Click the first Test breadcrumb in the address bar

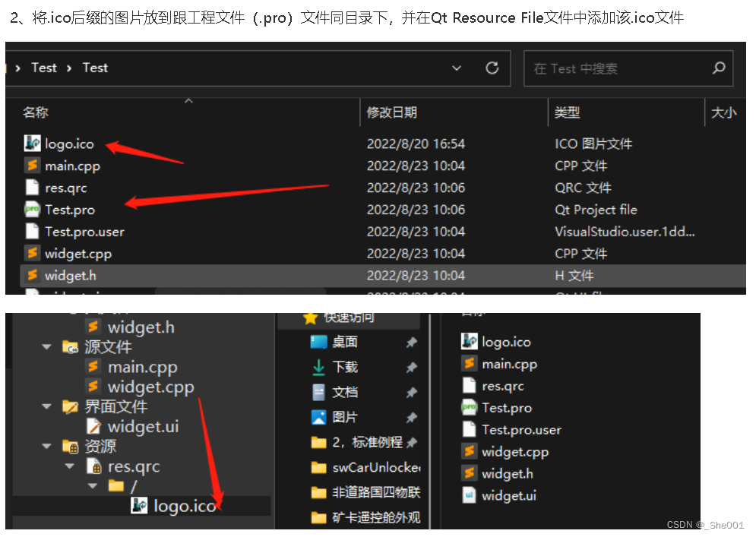point(44,68)
